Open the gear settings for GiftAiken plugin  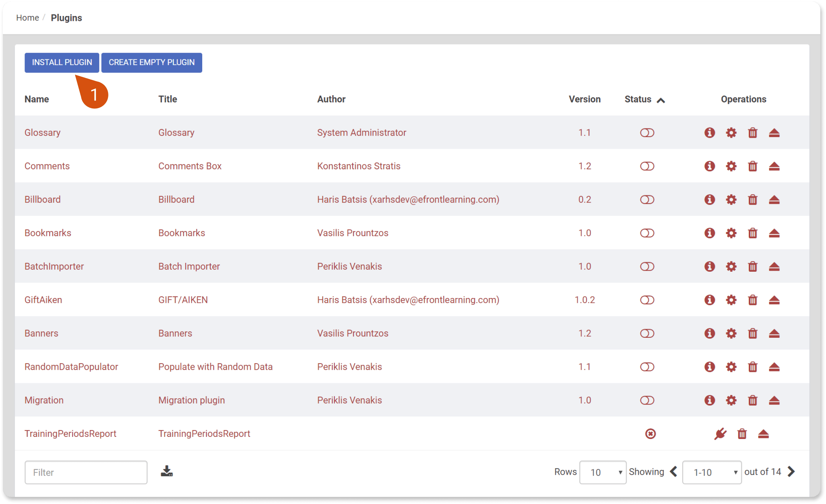click(x=731, y=300)
